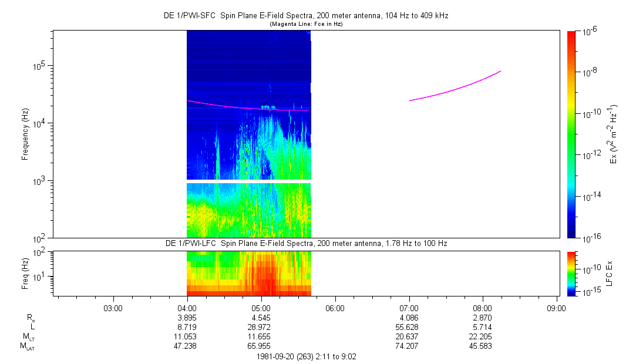The image size is (636, 364).
Task: Click the Ex units label on color bar
Action: [x=614, y=134]
